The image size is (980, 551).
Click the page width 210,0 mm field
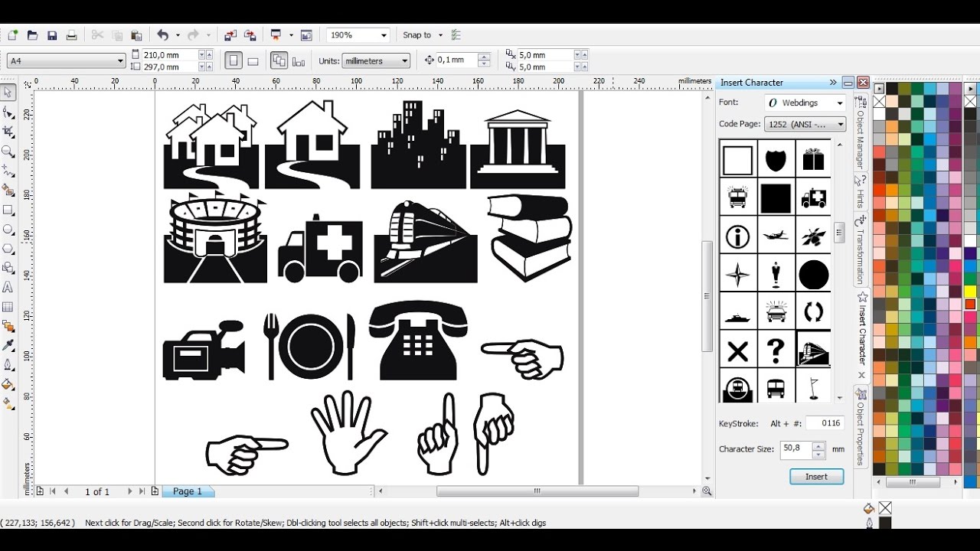tap(170, 55)
